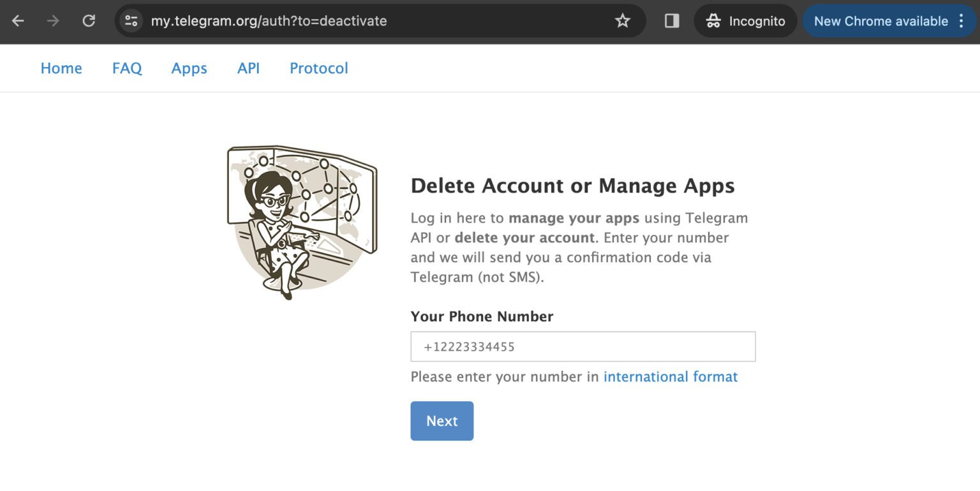
Task: Go to the Home nav item
Action: pos(61,68)
